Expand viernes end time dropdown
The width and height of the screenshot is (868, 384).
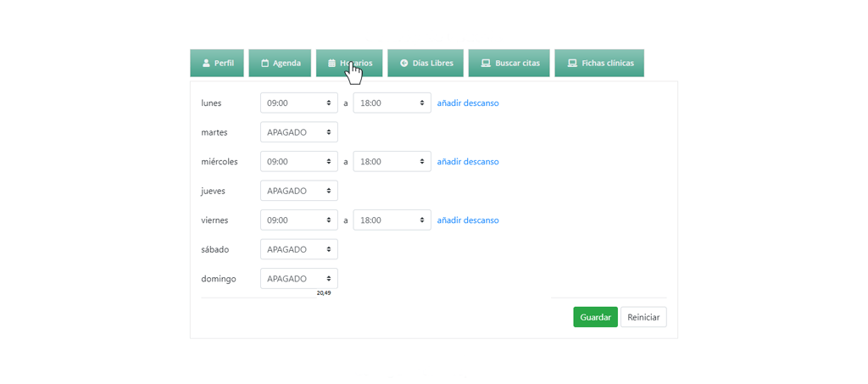(x=392, y=220)
